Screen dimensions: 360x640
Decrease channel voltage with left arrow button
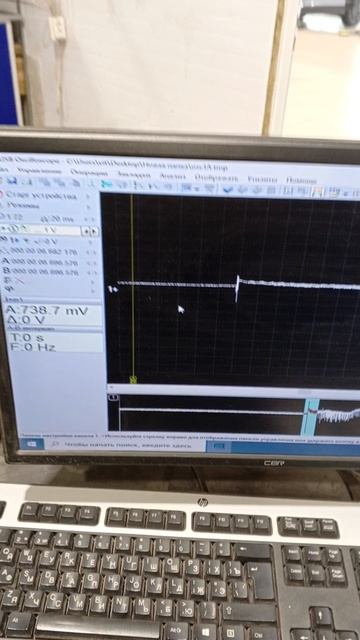(86, 231)
